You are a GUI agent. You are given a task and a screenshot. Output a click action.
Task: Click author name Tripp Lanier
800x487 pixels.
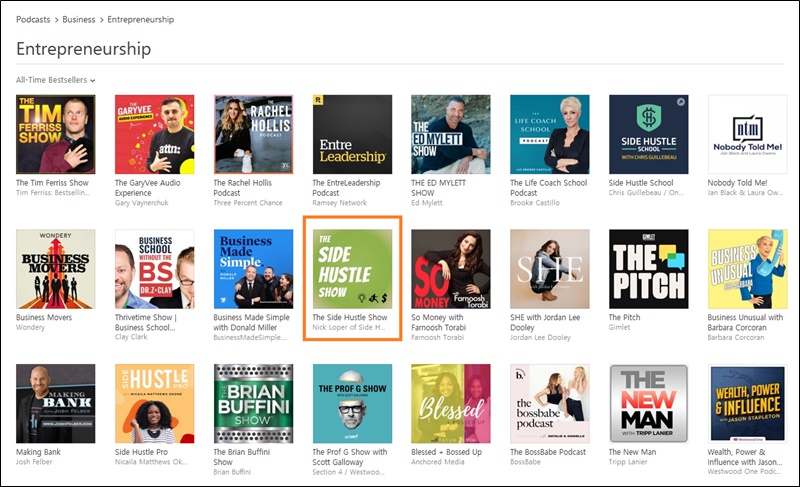628,462
